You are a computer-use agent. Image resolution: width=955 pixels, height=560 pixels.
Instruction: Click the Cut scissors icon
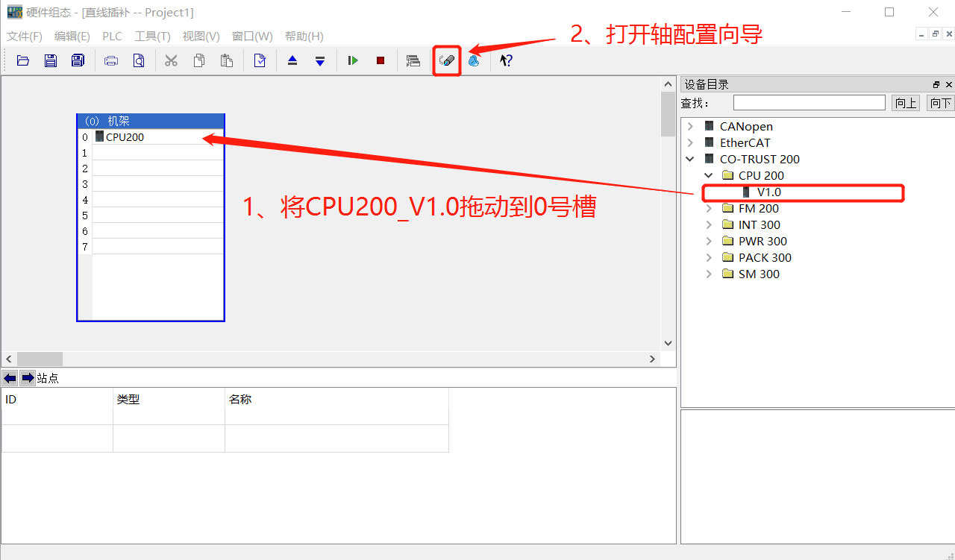(172, 61)
